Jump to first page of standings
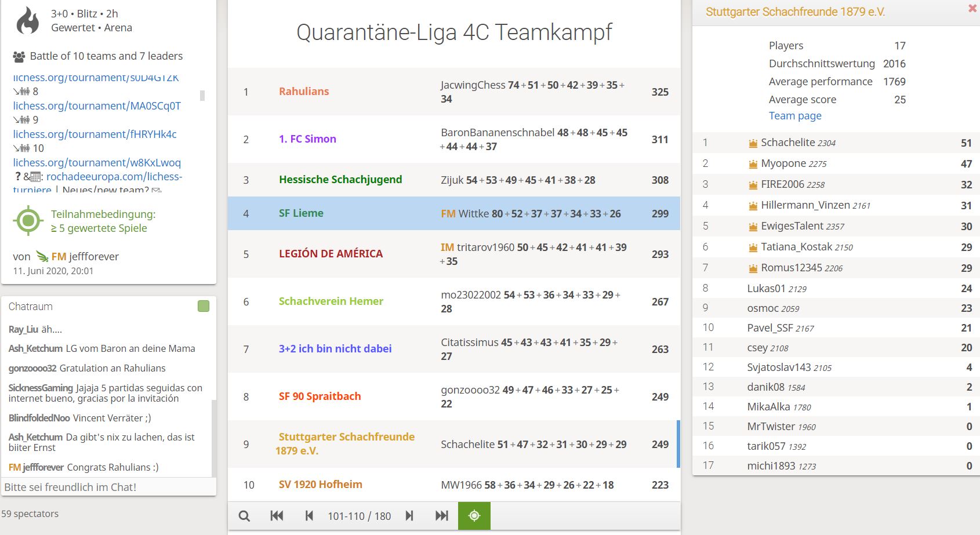 coord(277,516)
